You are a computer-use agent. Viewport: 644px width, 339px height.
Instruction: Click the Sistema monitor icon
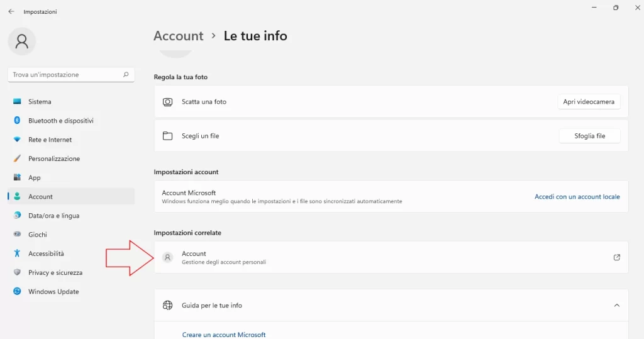pyautogui.click(x=17, y=101)
